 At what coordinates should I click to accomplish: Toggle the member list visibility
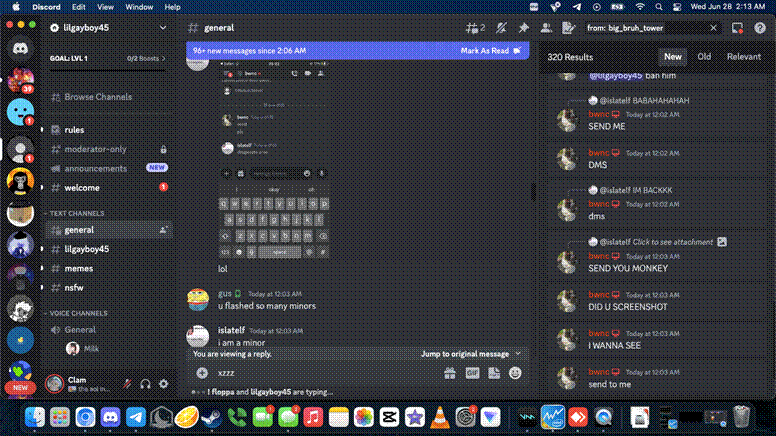point(547,28)
